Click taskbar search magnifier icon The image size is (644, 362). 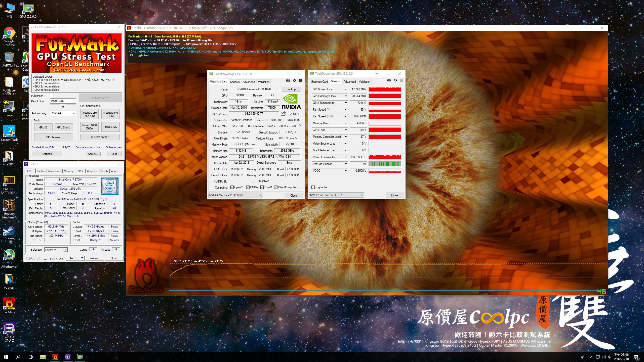(x=18, y=357)
